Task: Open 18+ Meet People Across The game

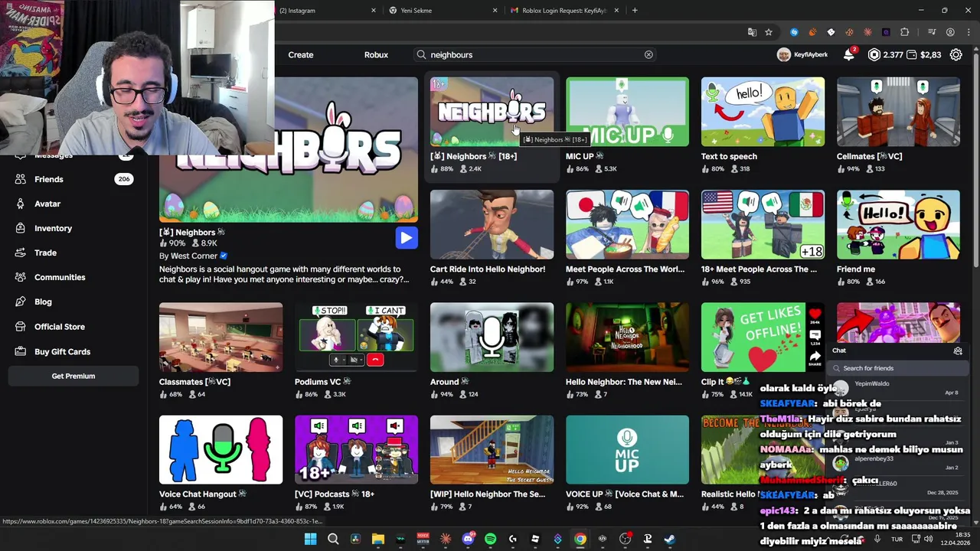Action: click(763, 224)
